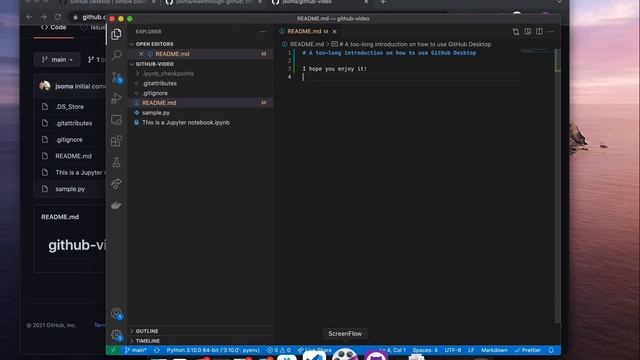Open Accounts menu in activity bar
640x360 pixels.
coord(117,313)
